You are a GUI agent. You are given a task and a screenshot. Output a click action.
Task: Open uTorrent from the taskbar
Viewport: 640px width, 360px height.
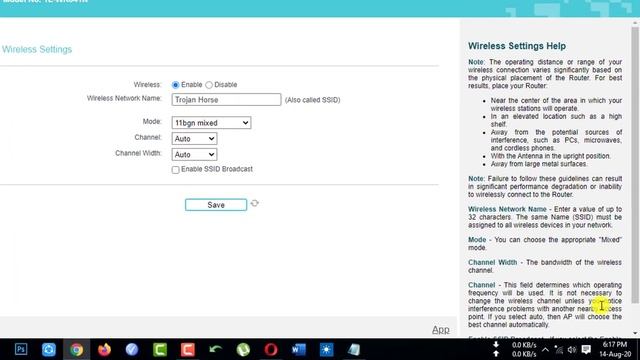[243, 349]
